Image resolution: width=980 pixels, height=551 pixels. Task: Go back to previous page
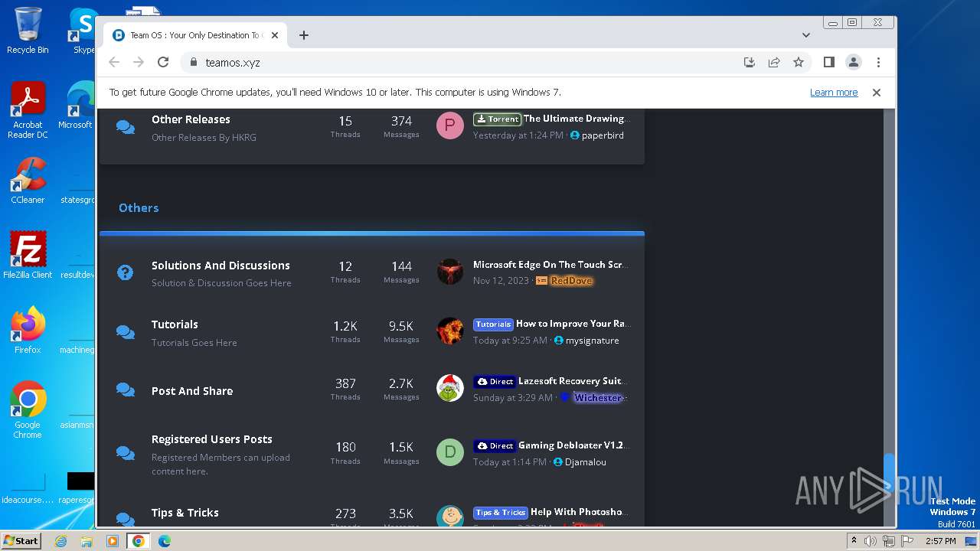coord(114,62)
